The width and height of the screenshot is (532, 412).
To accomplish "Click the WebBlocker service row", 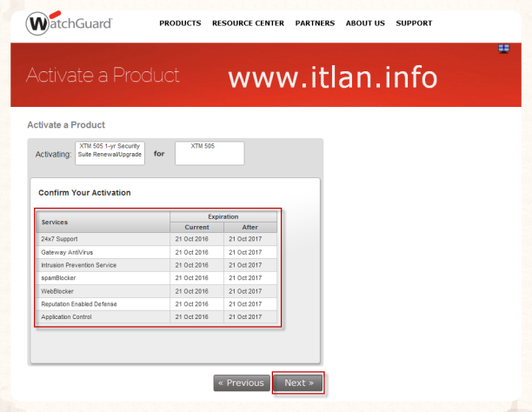I will pos(102,290).
